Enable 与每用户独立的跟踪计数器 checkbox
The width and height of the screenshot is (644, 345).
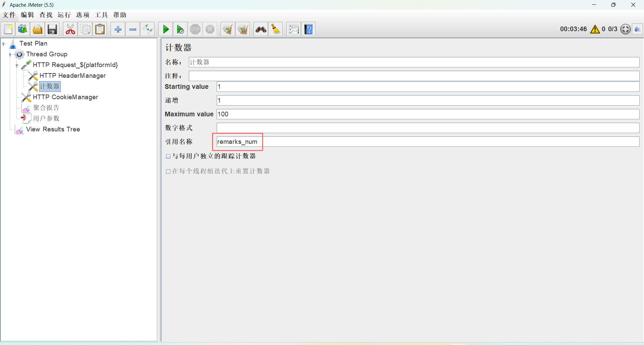tap(168, 156)
